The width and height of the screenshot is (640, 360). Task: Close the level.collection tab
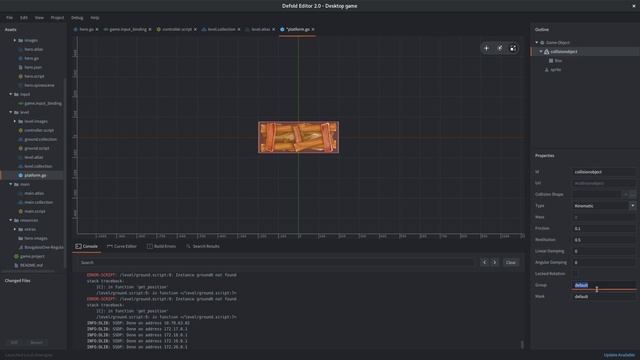(x=239, y=29)
